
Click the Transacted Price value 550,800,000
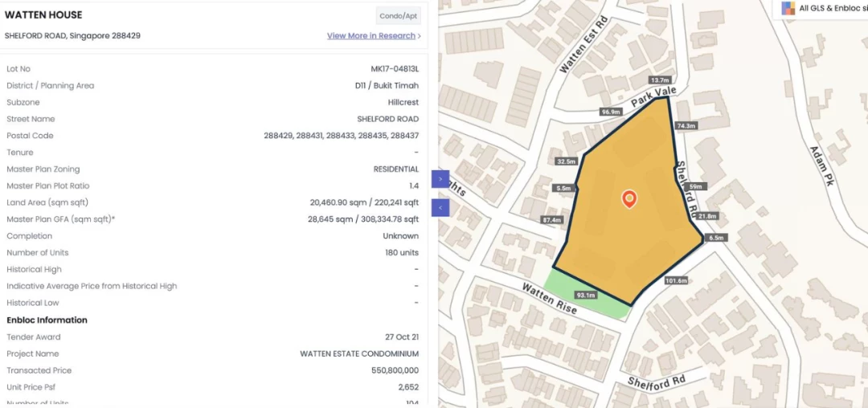click(395, 370)
